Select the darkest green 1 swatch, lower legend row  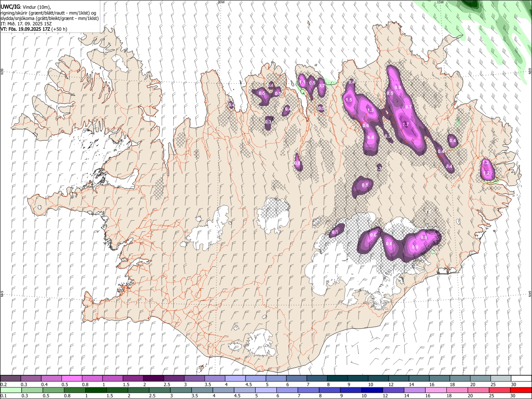click(96, 390)
